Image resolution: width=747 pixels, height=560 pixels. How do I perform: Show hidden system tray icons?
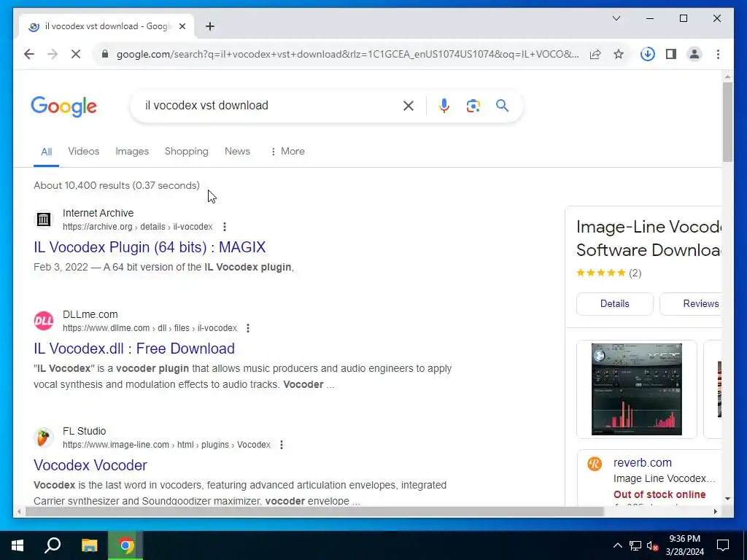[617, 545]
